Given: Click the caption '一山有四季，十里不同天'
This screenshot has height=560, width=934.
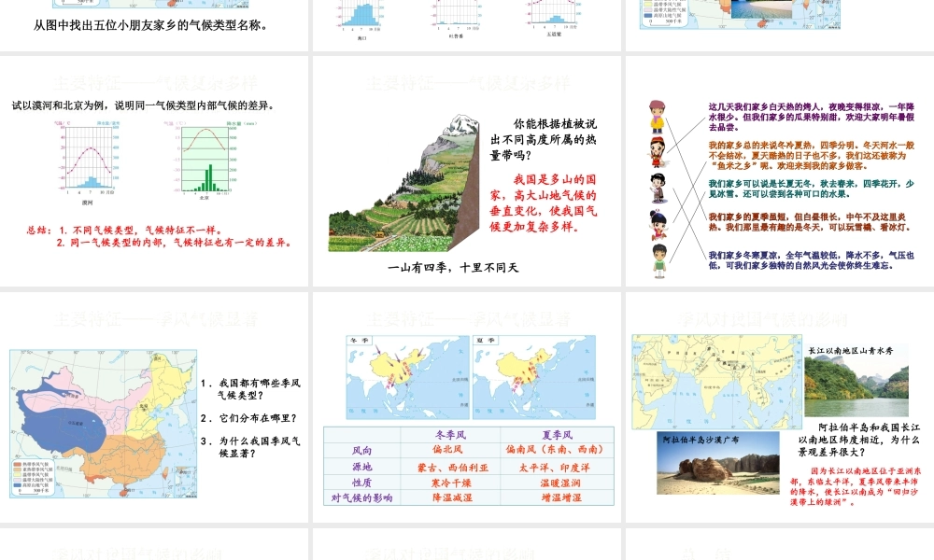Looking at the screenshot, I should pyautogui.click(x=453, y=267).
